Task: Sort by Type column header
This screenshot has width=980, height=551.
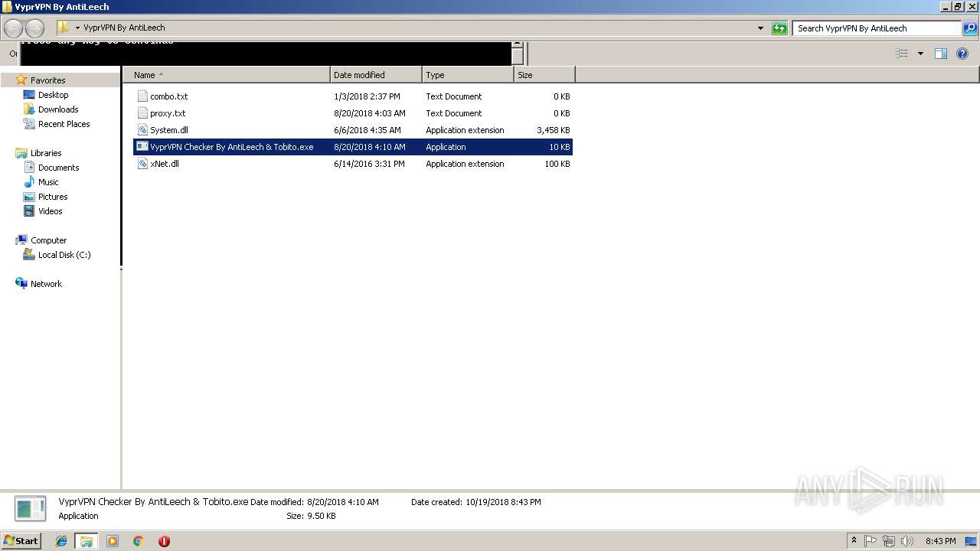Action: click(x=468, y=75)
